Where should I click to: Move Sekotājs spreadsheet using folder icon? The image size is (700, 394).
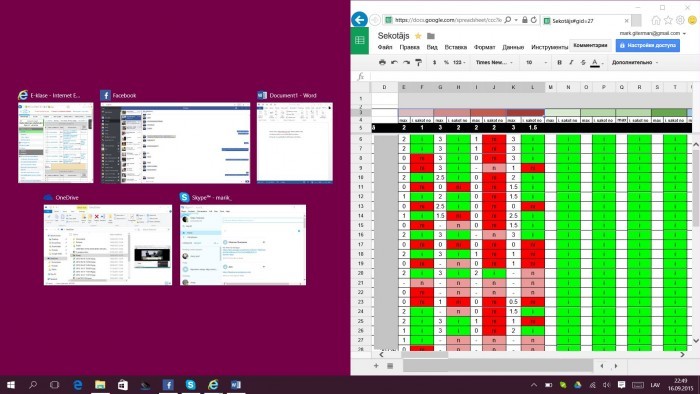click(431, 36)
